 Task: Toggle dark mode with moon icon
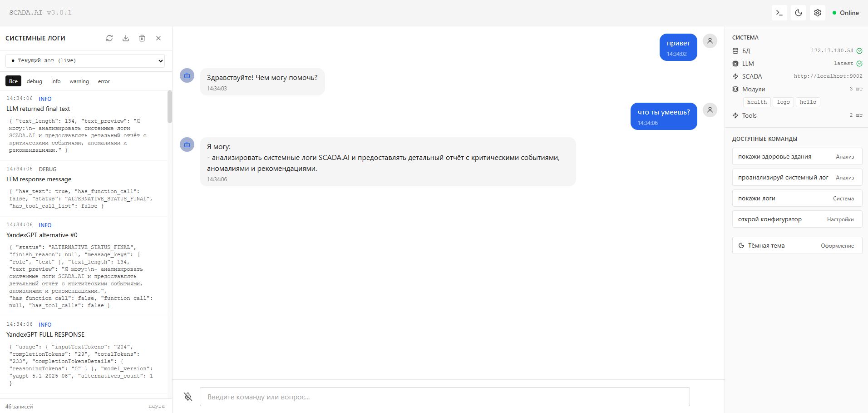coord(799,13)
